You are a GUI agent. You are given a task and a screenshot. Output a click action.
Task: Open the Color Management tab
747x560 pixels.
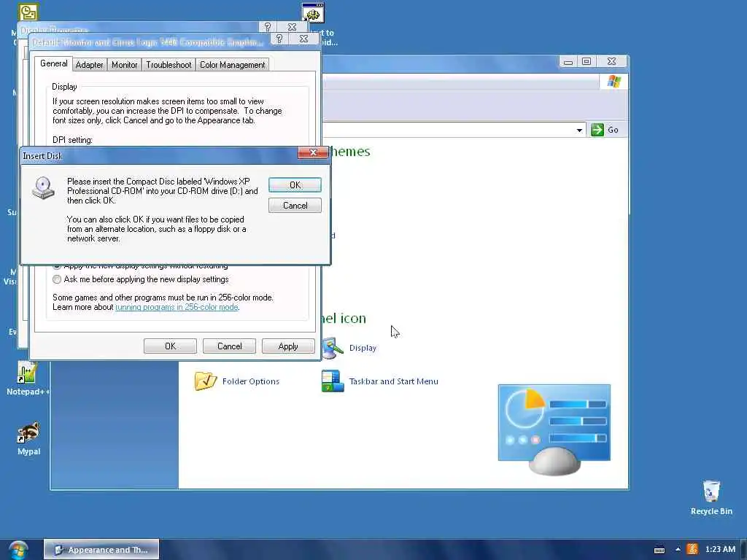pyautogui.click(x=233, y=65)
